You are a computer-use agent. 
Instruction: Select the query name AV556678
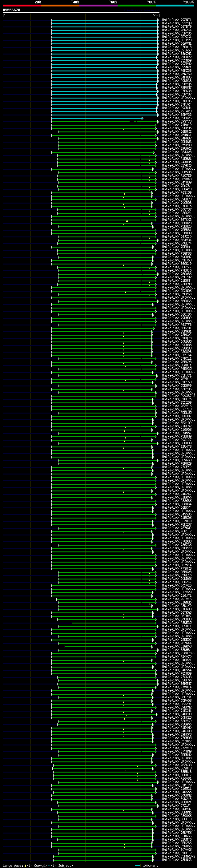(11, 10)
